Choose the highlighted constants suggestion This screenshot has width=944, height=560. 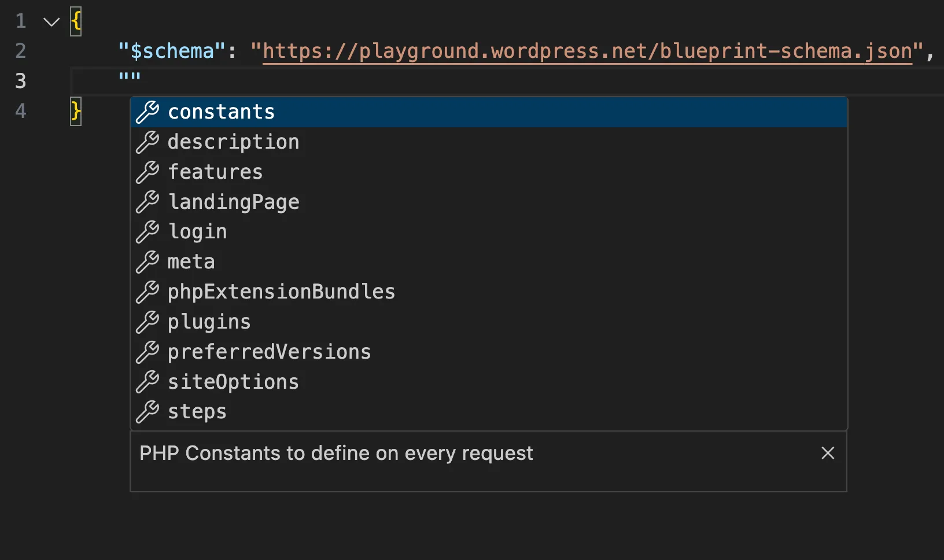[222, 112]
